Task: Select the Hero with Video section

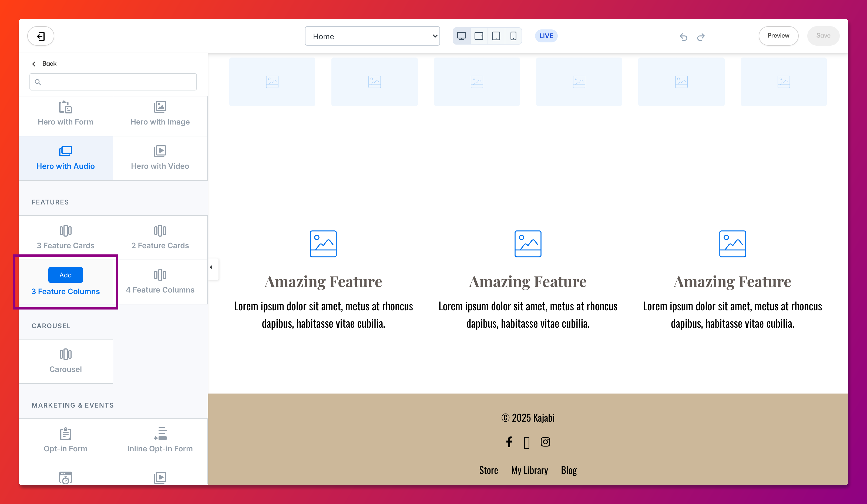Action: pos(160,158)
